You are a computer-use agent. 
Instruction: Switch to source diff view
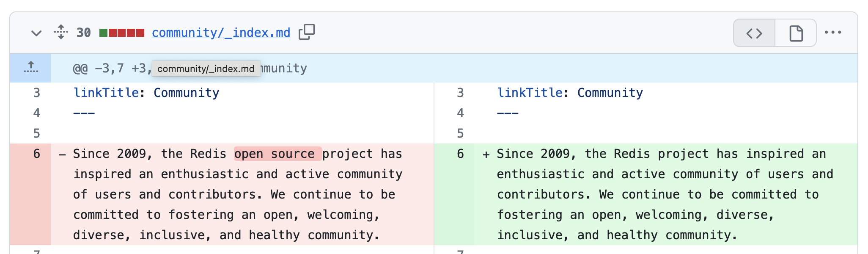(x=754, y=33)
